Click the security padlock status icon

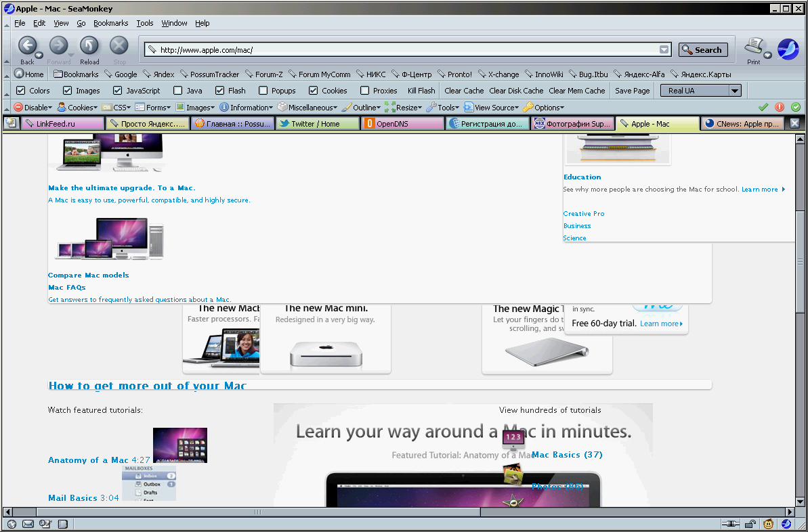[751, 525]
